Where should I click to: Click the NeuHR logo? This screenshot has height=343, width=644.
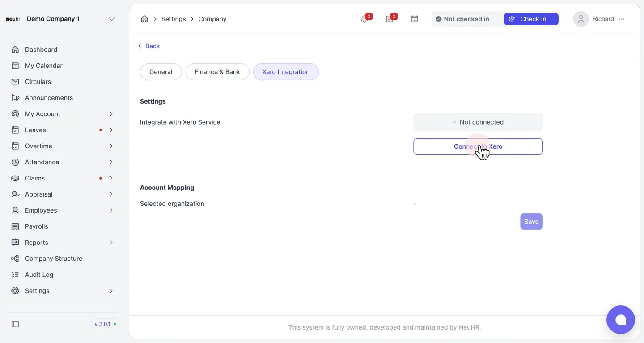tap(13, 19)
